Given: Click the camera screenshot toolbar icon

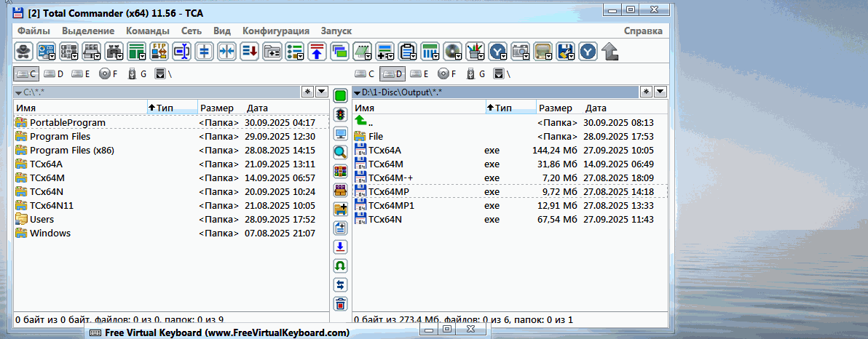Looking at the screenshot, I should pos(520,51).
